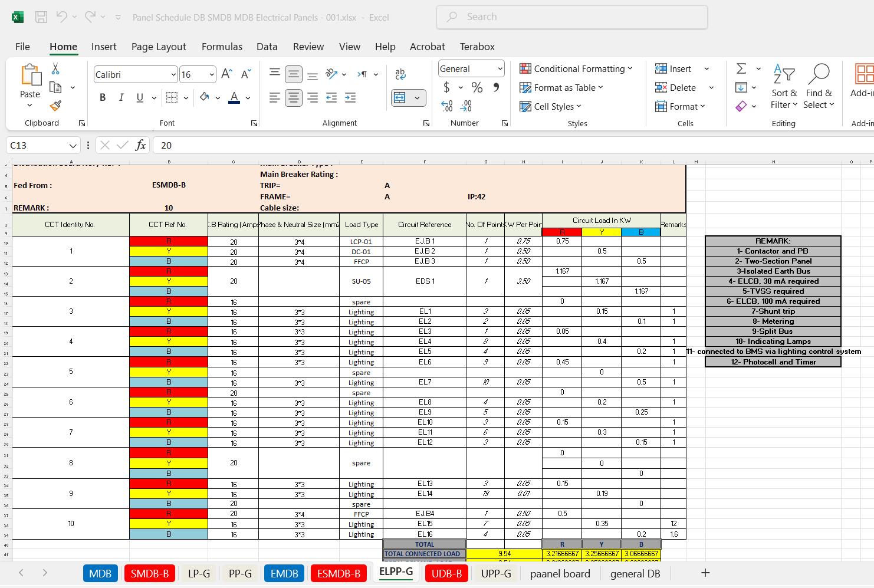This screenshot has height=588, width=874.
Task: Click the Decrease Decimal icon
Action: tap(466, 107)
